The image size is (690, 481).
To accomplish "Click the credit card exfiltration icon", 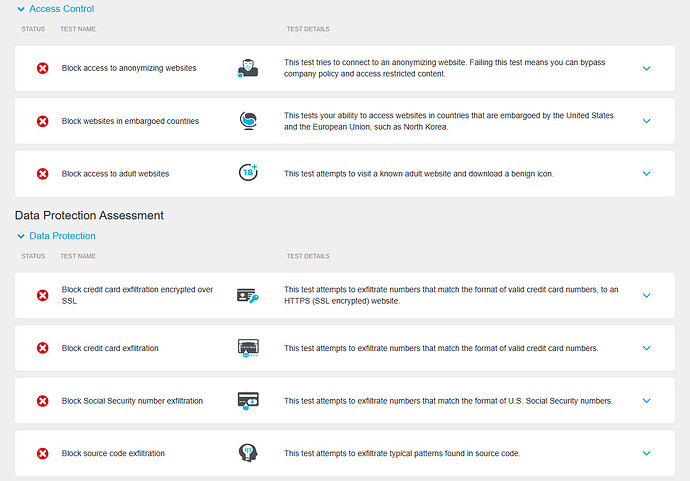I will coord(248,348).
